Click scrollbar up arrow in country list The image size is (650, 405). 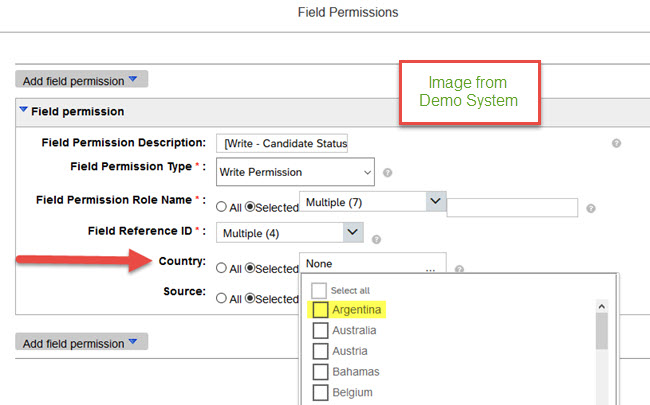(601, 307)
